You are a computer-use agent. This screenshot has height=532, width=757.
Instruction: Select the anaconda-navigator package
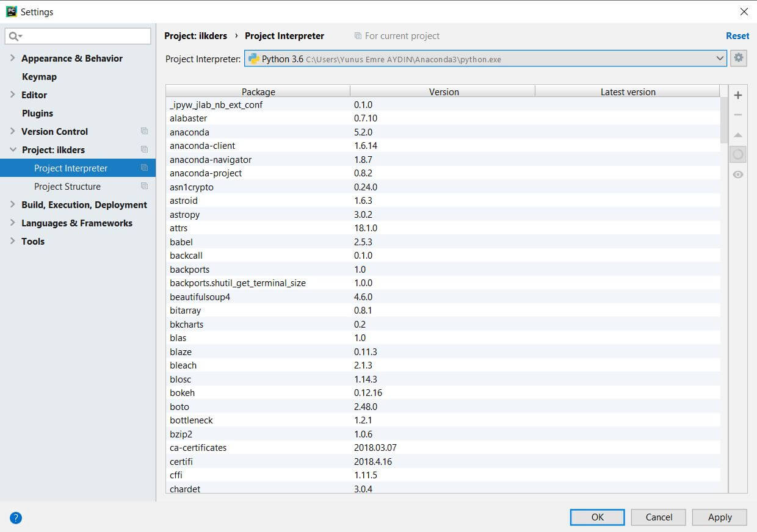443,160
